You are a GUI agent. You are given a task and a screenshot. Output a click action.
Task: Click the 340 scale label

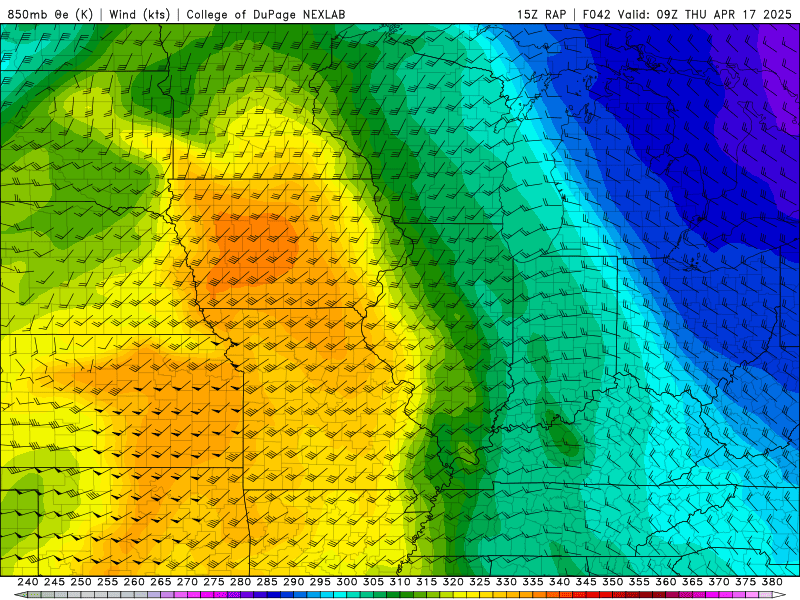click(x=559, y=582)
